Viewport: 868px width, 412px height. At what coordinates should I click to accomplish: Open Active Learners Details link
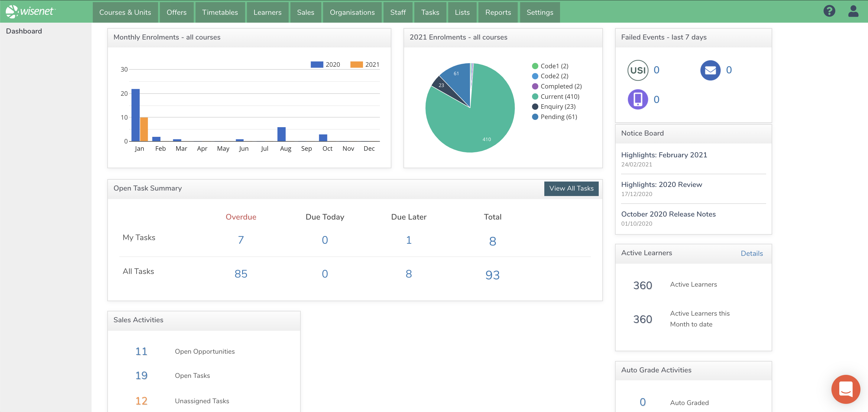[751, 253]
